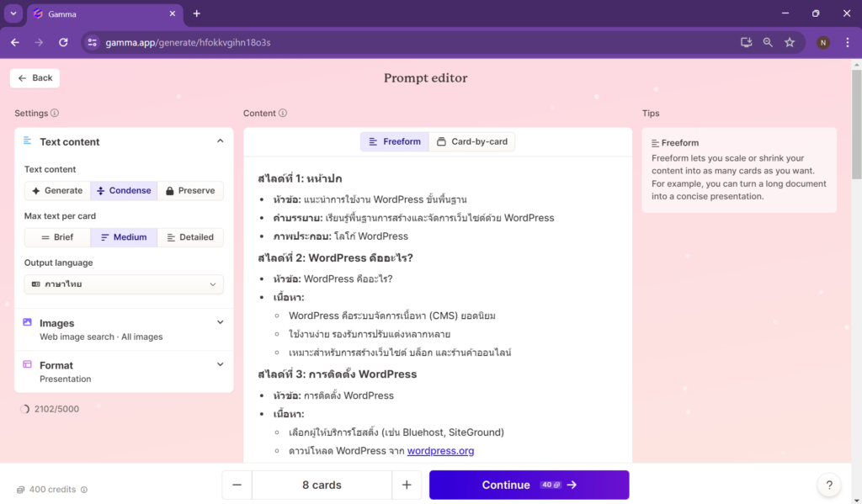Decrease the number of cards

[x=237, y=485]
